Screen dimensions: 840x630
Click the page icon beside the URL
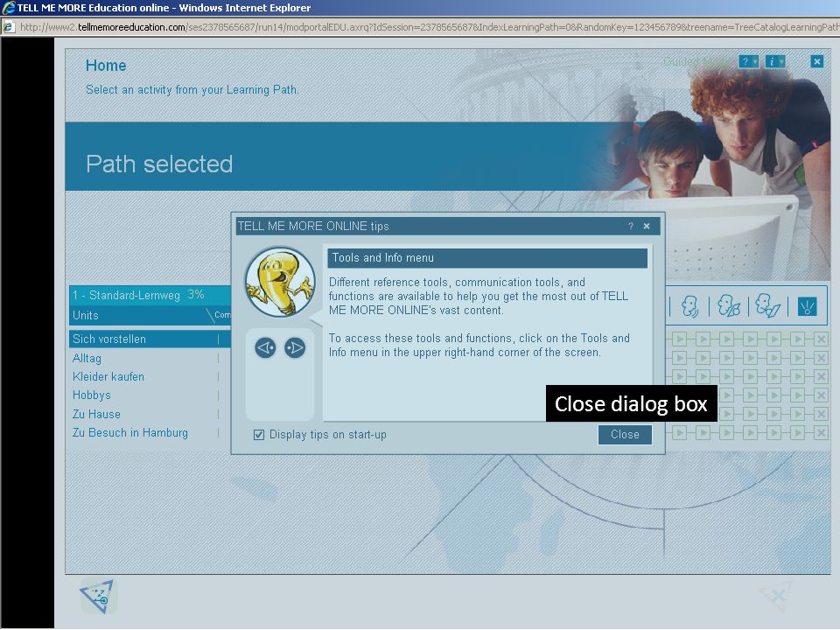click(x=9, y=27)
